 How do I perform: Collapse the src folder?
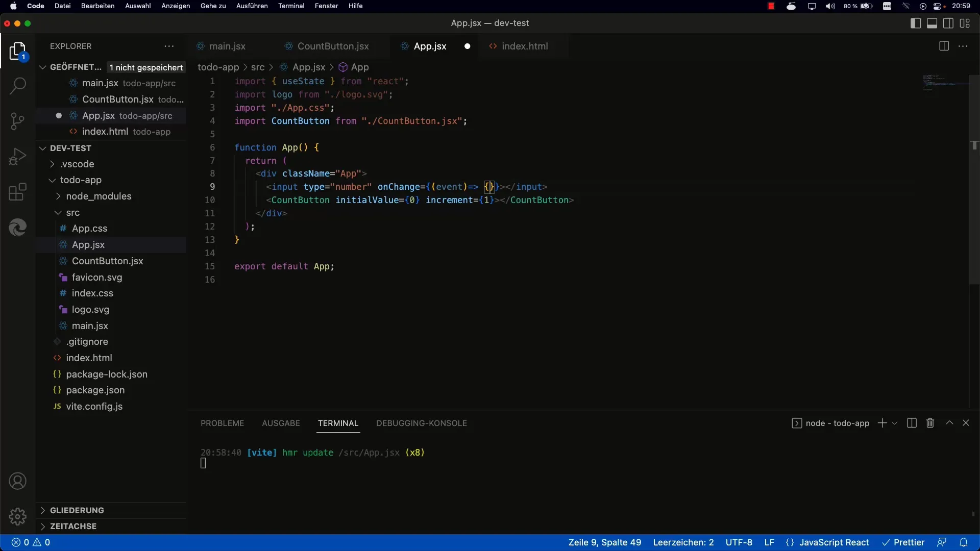pyautogui.click(x=72, y=212)
